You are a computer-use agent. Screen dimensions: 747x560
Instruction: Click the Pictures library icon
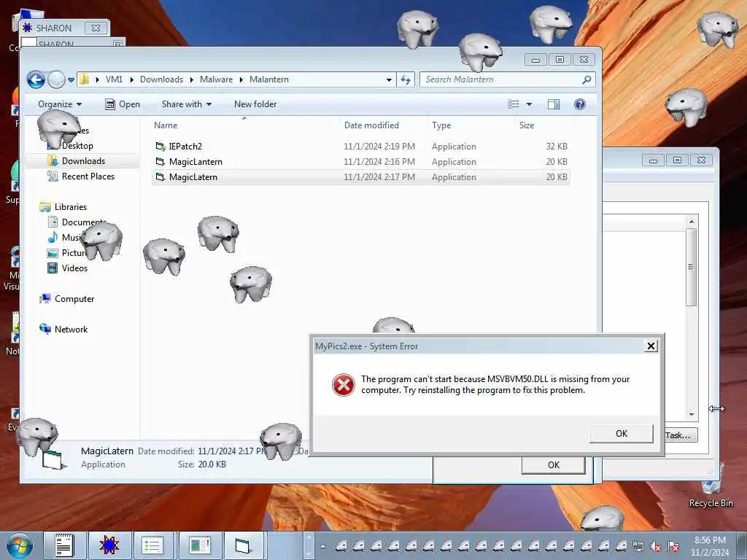[53, 253]
